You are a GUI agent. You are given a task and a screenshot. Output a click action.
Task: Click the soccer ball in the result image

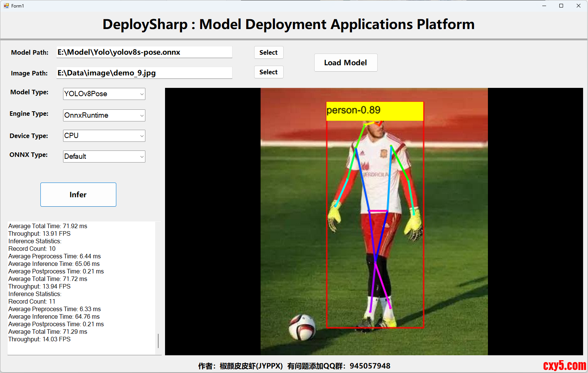pos(302,327)
